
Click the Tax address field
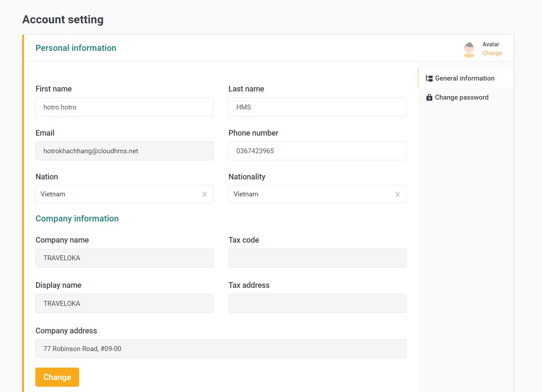pos(317,303)
